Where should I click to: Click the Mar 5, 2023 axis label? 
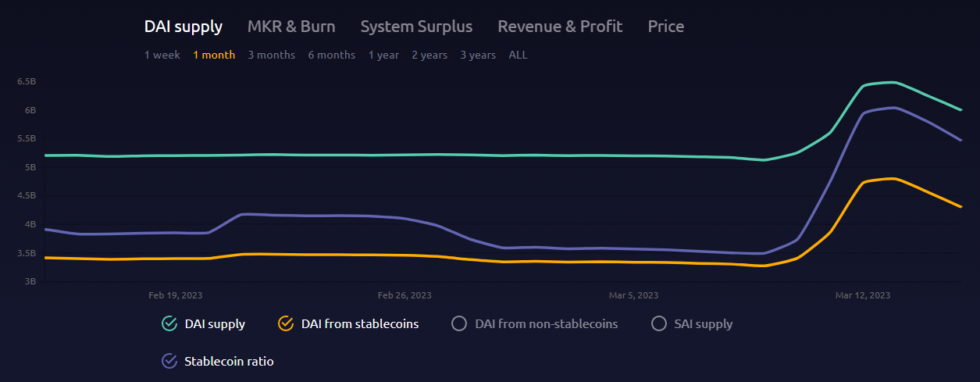pos(633,295)
